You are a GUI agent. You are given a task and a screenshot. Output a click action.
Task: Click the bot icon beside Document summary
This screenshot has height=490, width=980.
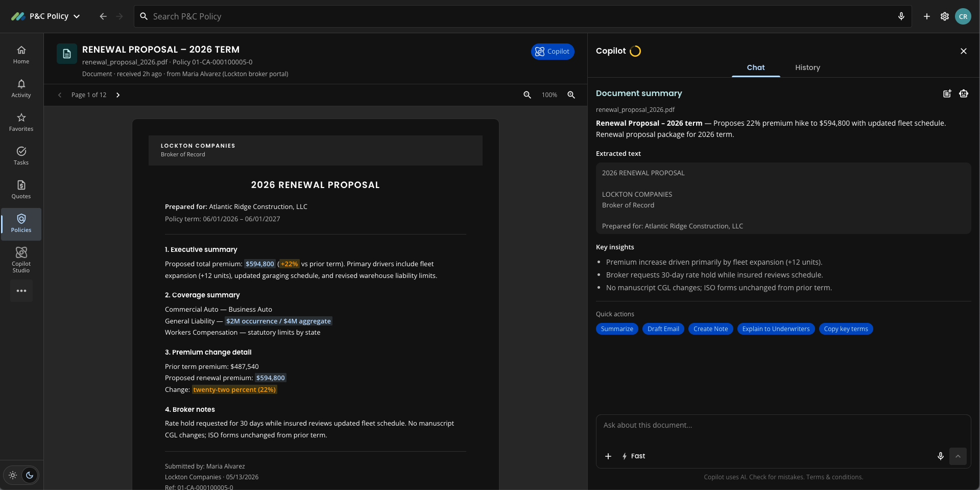964,94
